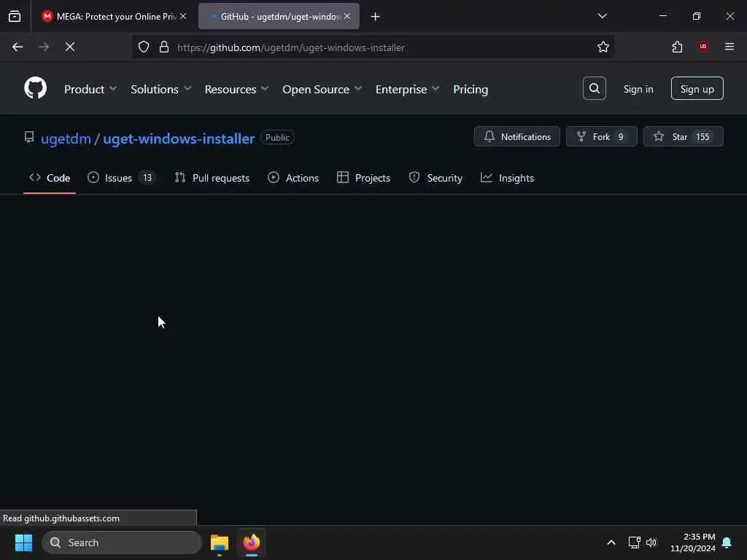
Task: Show hidden system tray icons
Action: [611, 542]
